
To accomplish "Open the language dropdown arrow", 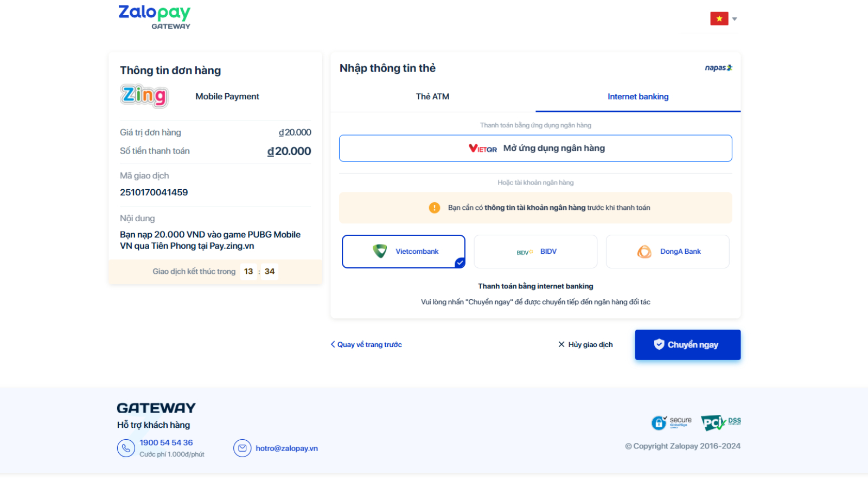I will click(735, 19).
